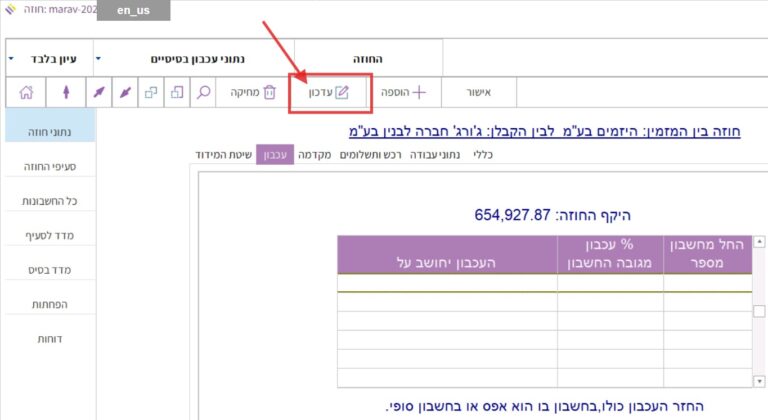This screenshot has width=768, height=420.
Task: Click the upward pin icon in toolbar
Action: [66, 92]
